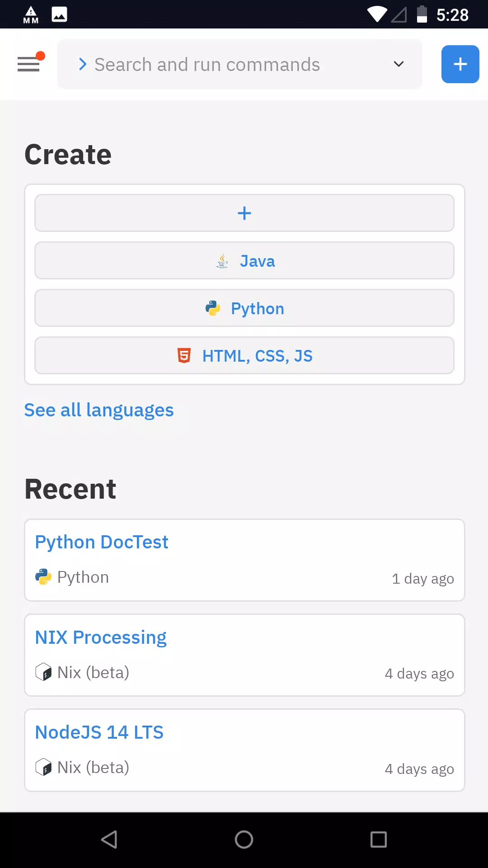Create a new Python repl
Viewport: 488px width, 868px height.
(244, 308)
